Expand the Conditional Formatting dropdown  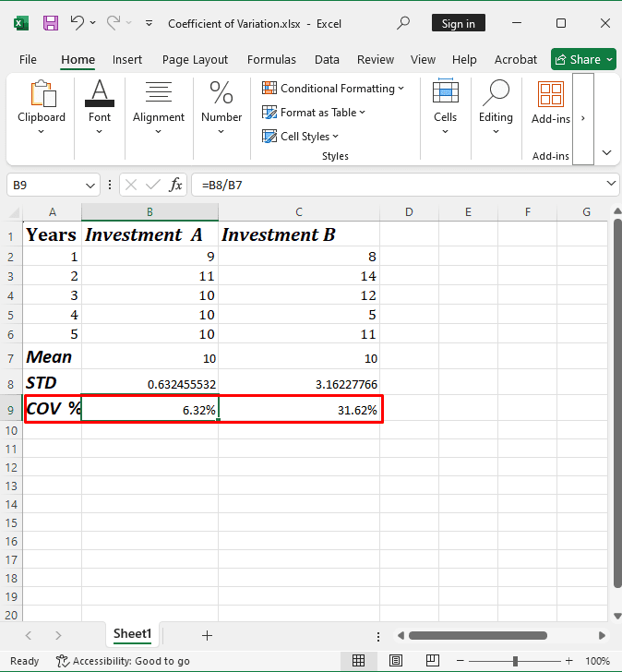(x=334, y=89)
